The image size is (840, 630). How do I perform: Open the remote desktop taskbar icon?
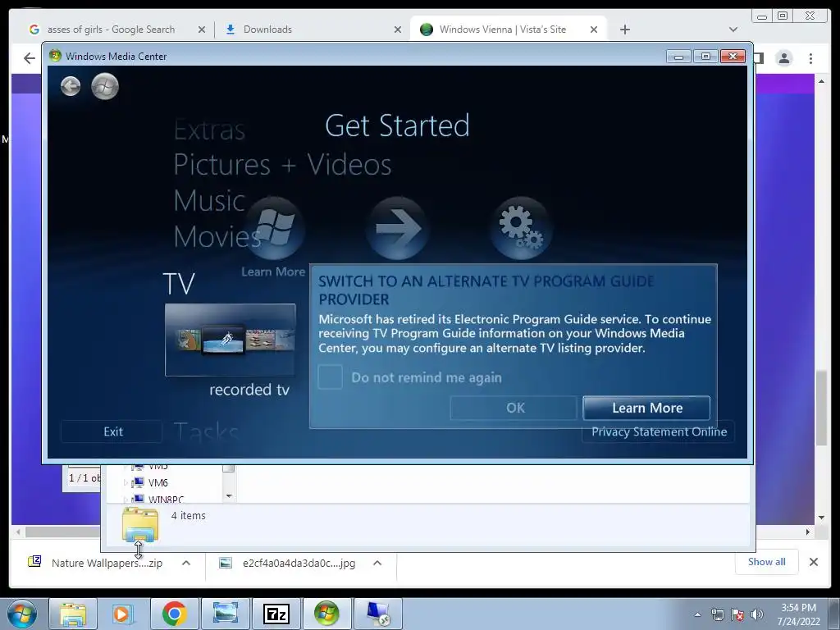[x=378, y=614]
